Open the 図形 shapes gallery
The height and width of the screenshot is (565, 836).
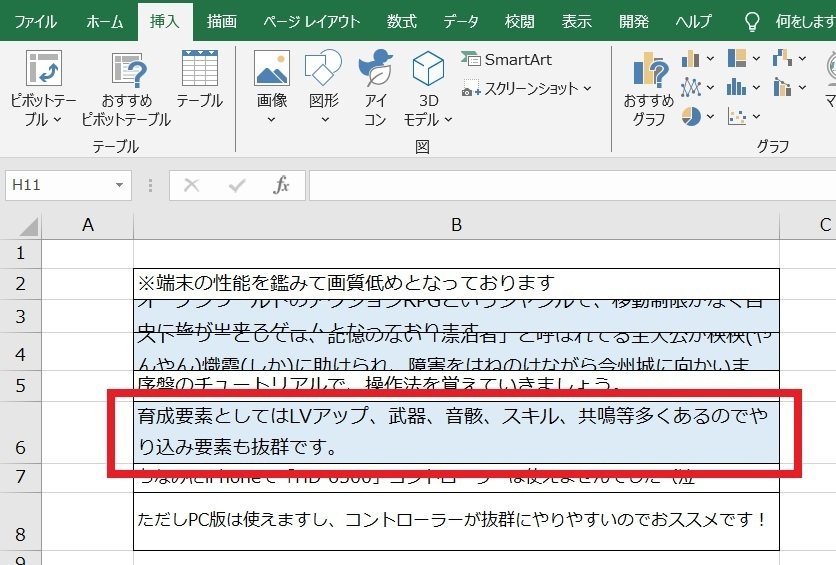323,88
